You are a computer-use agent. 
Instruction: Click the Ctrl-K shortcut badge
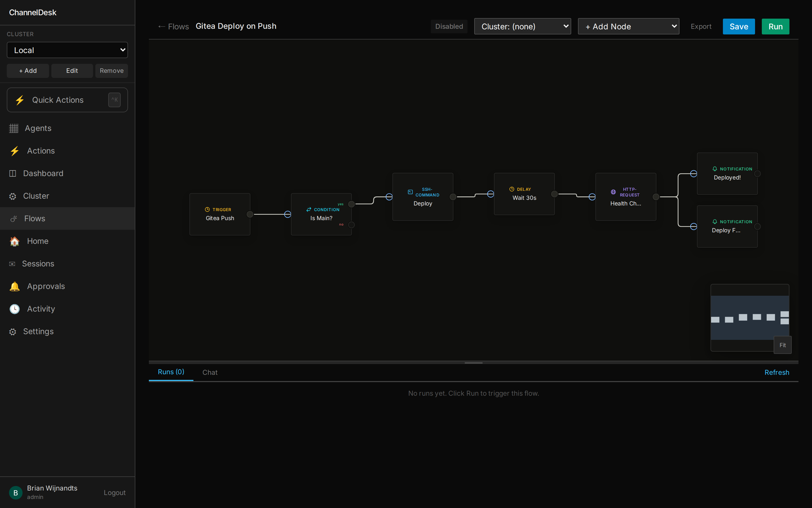[114, 100]
